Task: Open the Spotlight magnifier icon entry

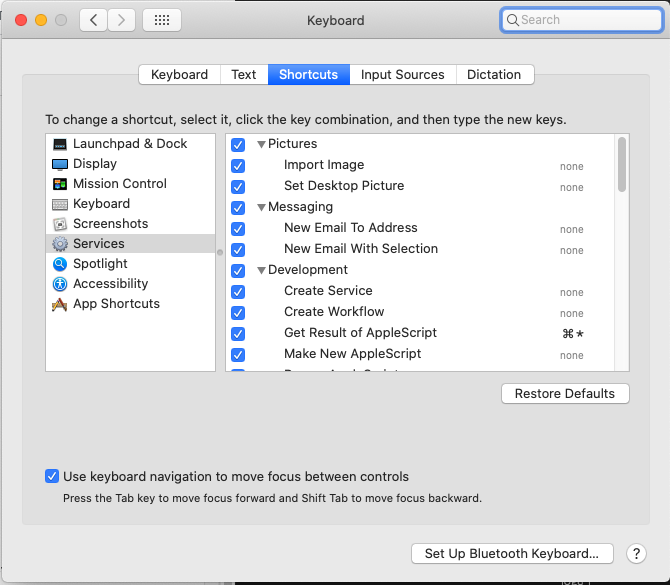Action: pyautogui.click(x=60, y=264)
